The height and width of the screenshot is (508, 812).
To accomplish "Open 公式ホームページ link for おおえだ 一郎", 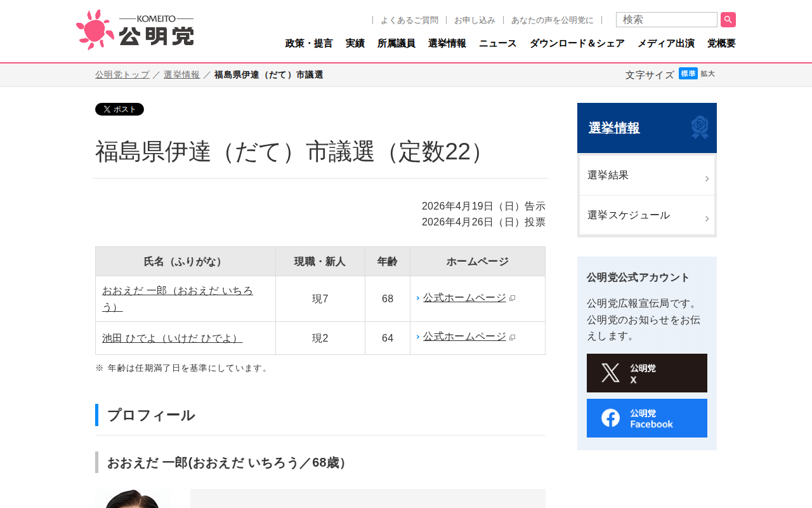I will [464, 298].
